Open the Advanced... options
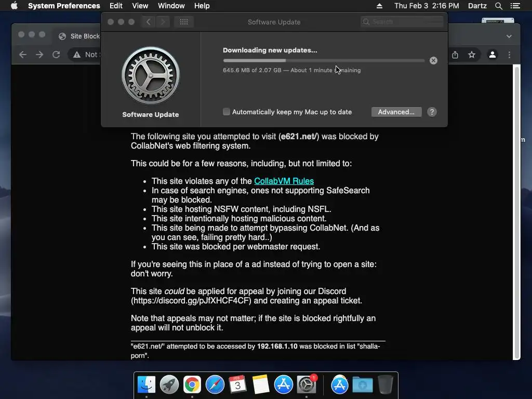 396,112
